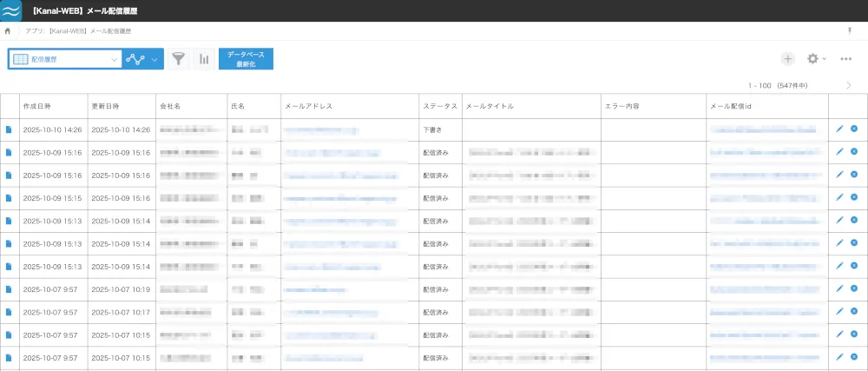Open the bar chart aggregate icon
This screenshot has height=371, width=868.
(x=204, y=59)
